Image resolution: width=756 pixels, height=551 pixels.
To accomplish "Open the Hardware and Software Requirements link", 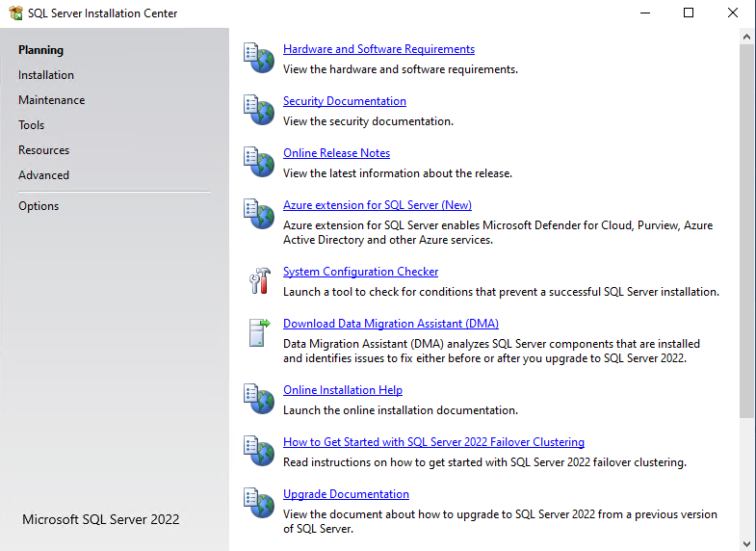I will tap(379, 49).
